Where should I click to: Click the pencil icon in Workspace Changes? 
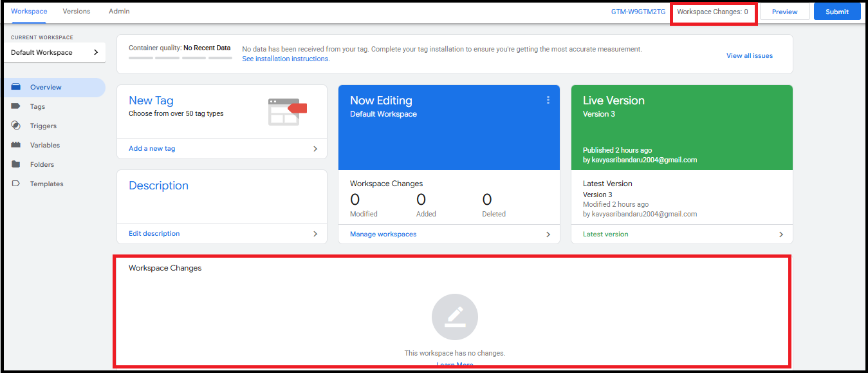tap(454, 316)
